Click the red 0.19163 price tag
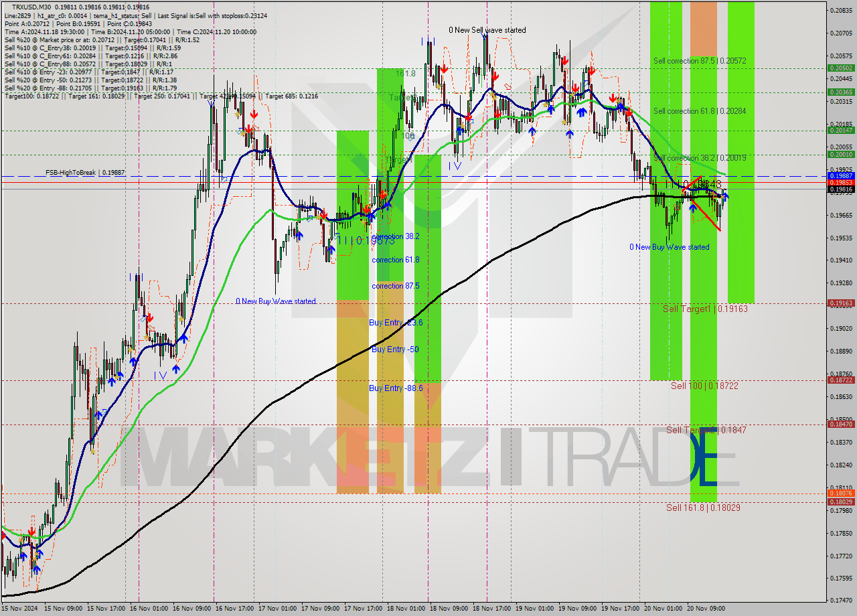 [x=841, y=303]
